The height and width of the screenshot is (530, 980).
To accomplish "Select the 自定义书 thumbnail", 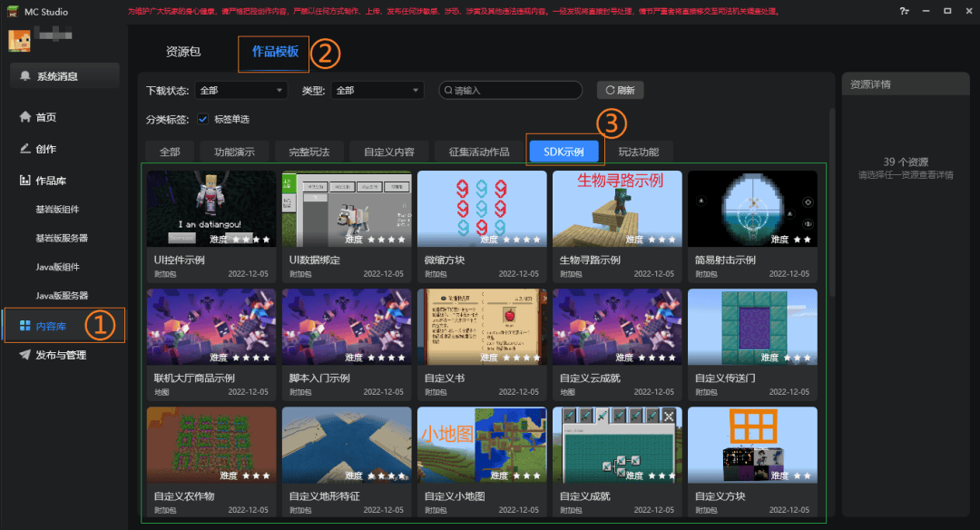I will pos(482,327).
